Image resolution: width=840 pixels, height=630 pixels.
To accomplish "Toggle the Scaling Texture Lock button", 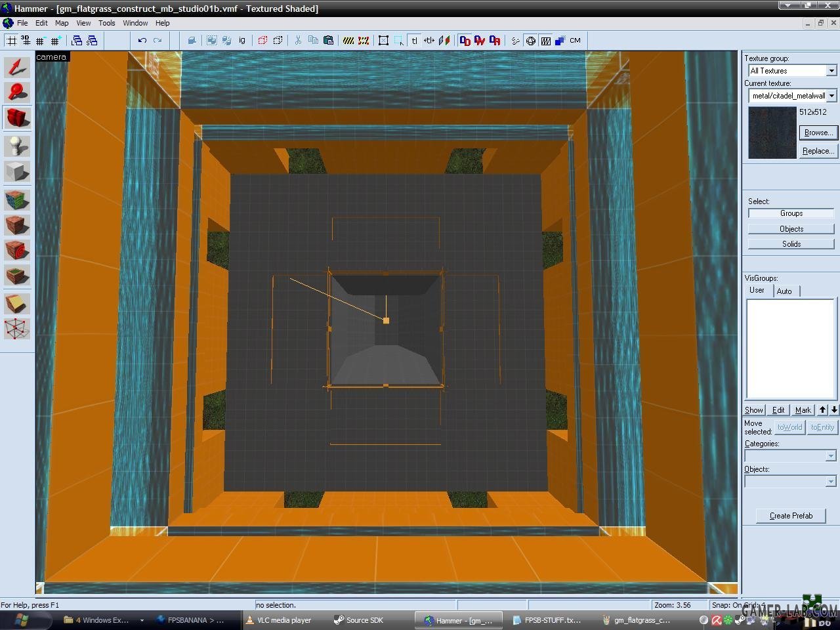I will [429, 41].
